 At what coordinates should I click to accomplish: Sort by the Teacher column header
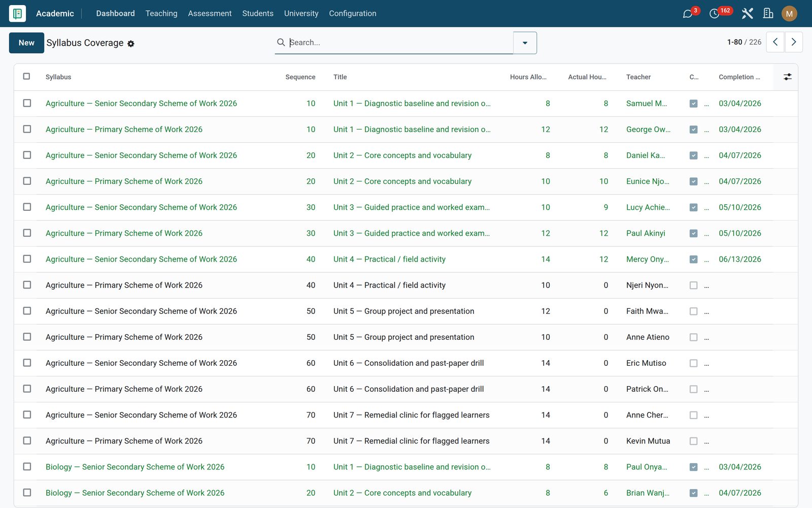pos(638,77)
